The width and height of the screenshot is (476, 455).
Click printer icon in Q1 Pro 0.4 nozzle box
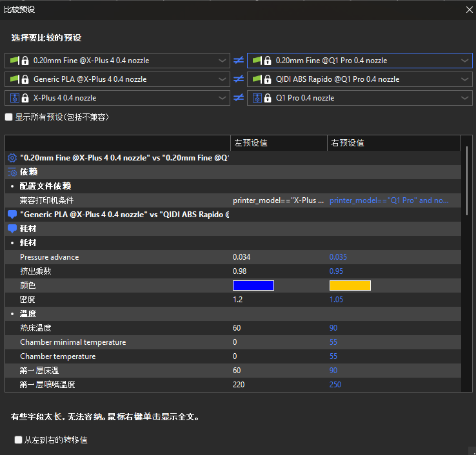(257, 98)
